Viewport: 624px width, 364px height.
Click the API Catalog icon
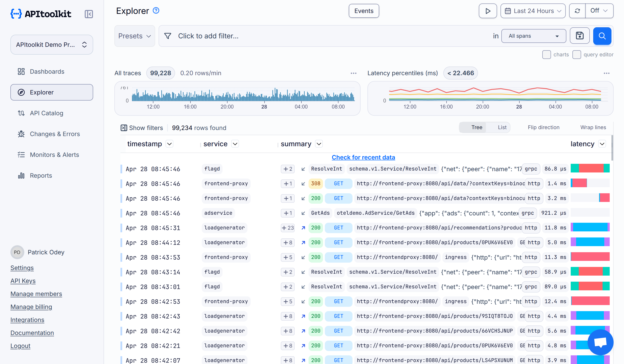(x=21, y=113)
